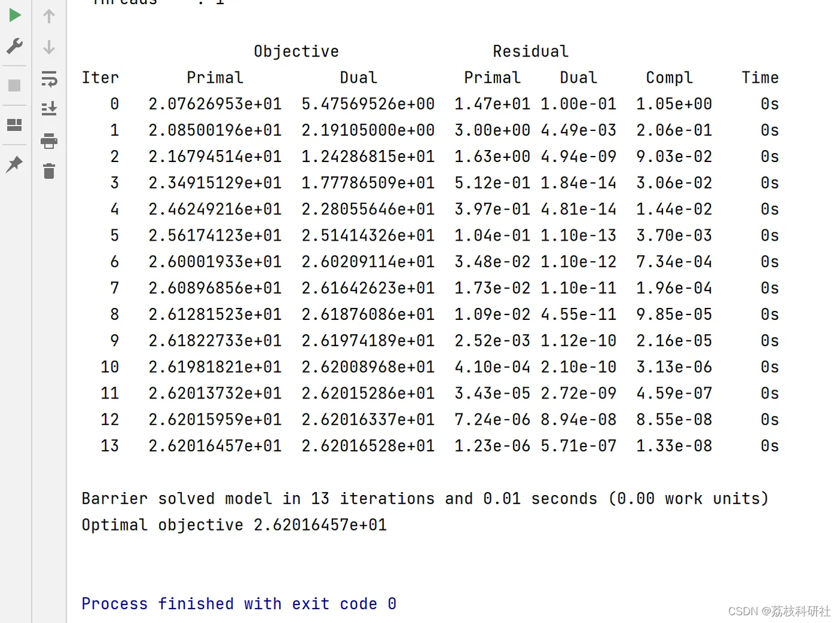
Task: Pin the run tab with pushpin
Action: (x=14, y=164)
